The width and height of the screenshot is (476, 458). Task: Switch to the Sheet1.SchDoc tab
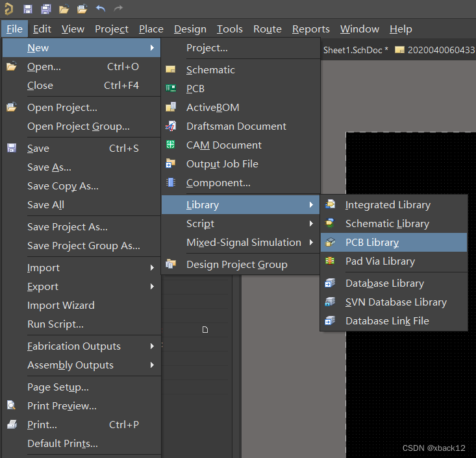(x=355, y=50)
